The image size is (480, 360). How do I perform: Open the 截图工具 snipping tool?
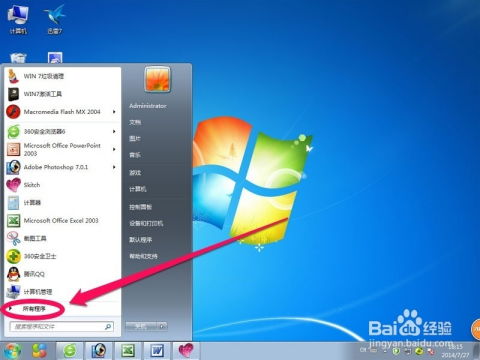tap(63, 238)
